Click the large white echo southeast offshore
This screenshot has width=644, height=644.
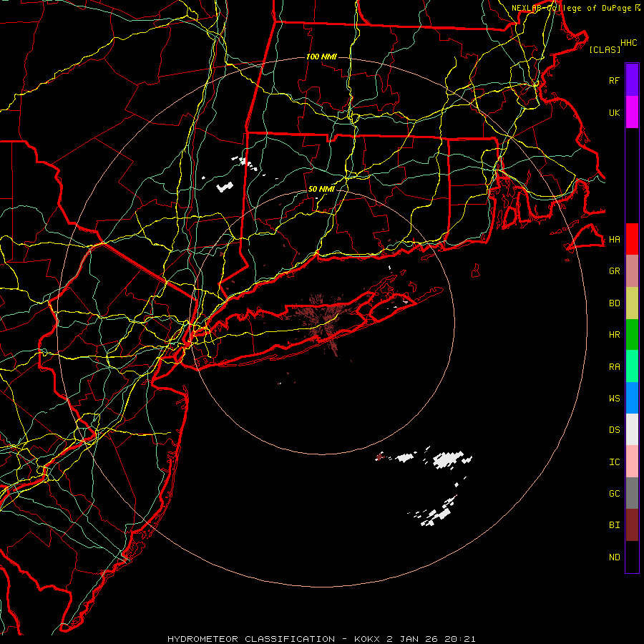[449, 459]
